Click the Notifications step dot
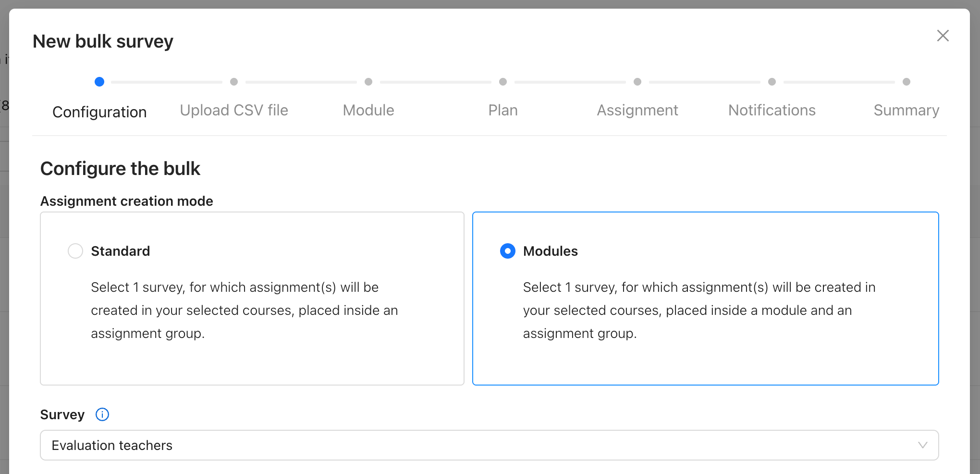The height and width of the screenshot is (474, 980). 772,82
